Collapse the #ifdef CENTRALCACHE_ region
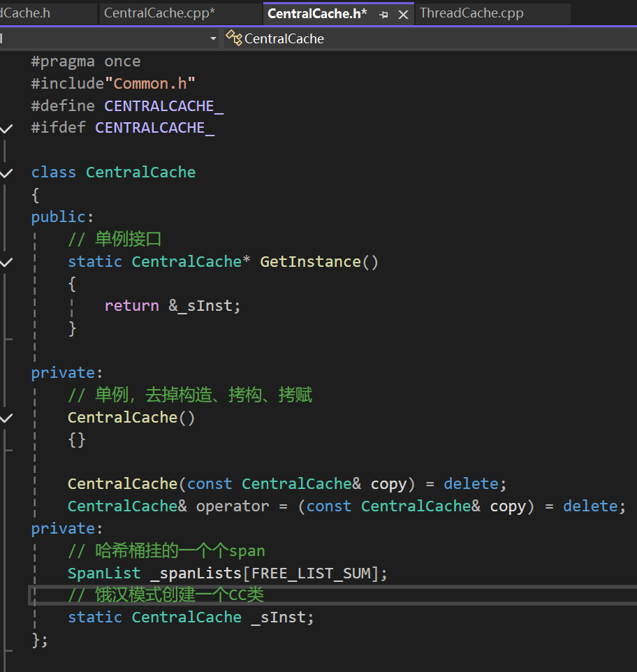Image resolution: width=637 pixels, height=672 pixels. pos(6,128)
